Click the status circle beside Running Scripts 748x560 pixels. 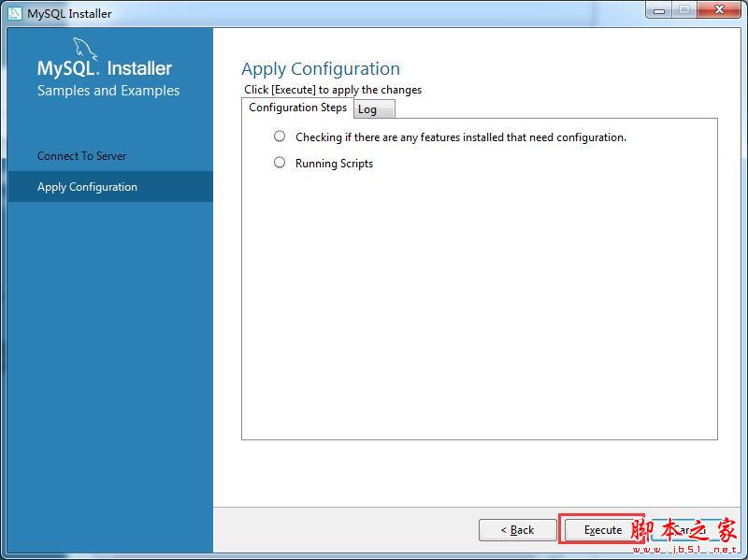[x=280, y=163]
